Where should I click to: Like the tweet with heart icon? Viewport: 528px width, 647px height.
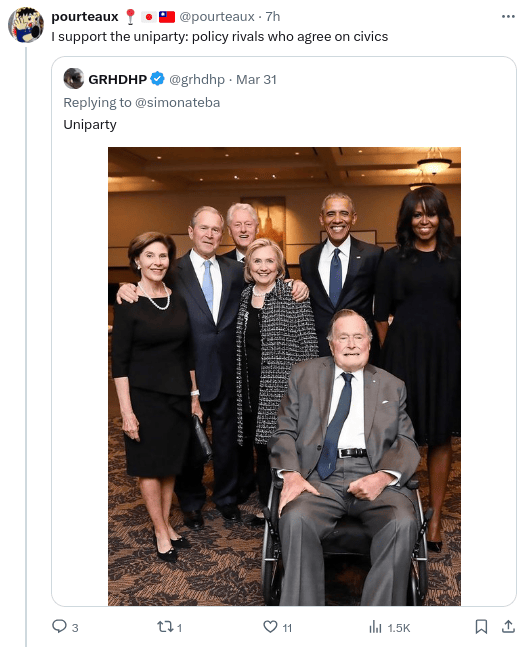coord(270,627)
